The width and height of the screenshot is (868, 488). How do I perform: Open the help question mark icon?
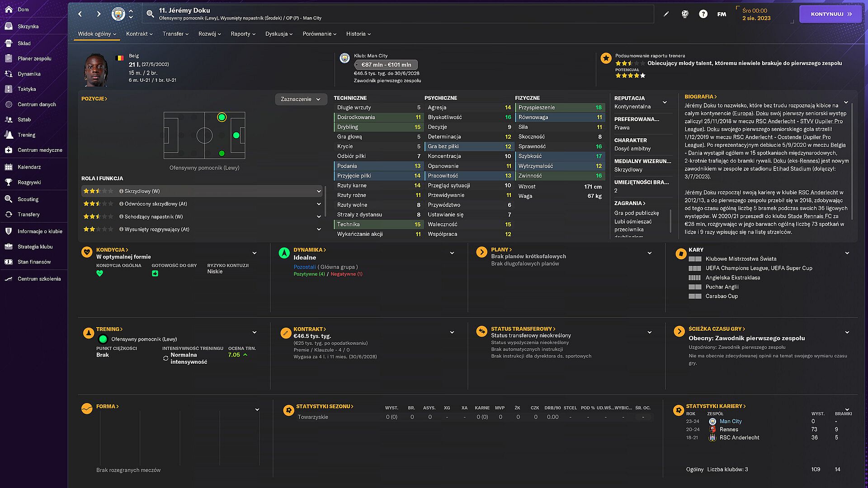[703, 14]
